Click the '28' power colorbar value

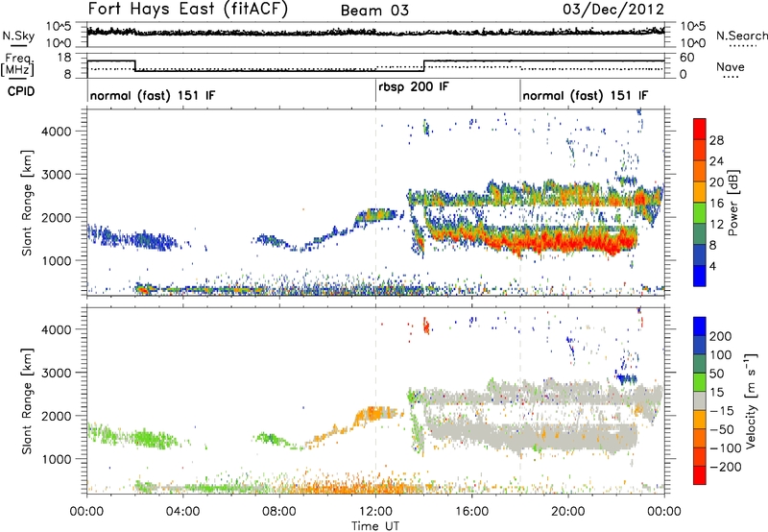point(716,140)
